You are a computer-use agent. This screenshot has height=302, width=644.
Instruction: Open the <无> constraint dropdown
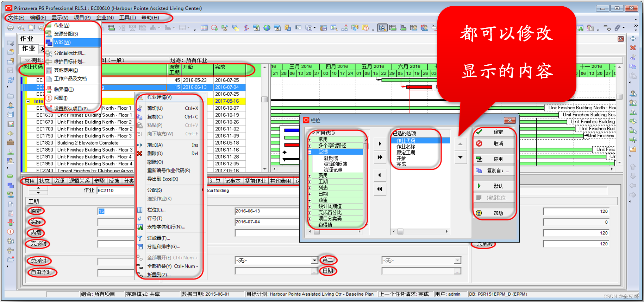(314, 261)
